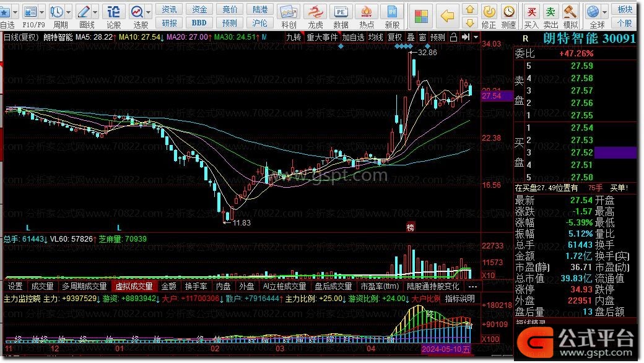Switch to 金额 amount indicator tab
Screen dimensions: 644x363
coord(168,286)
